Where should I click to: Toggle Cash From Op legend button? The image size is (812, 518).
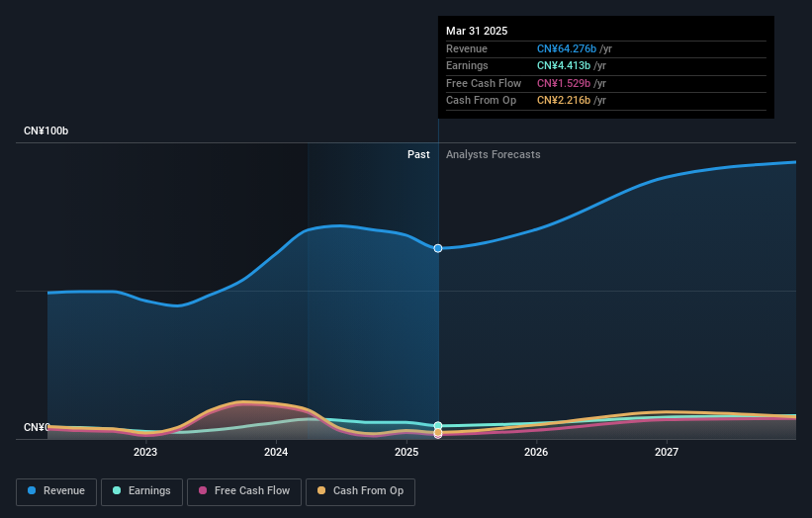(358, 490)
